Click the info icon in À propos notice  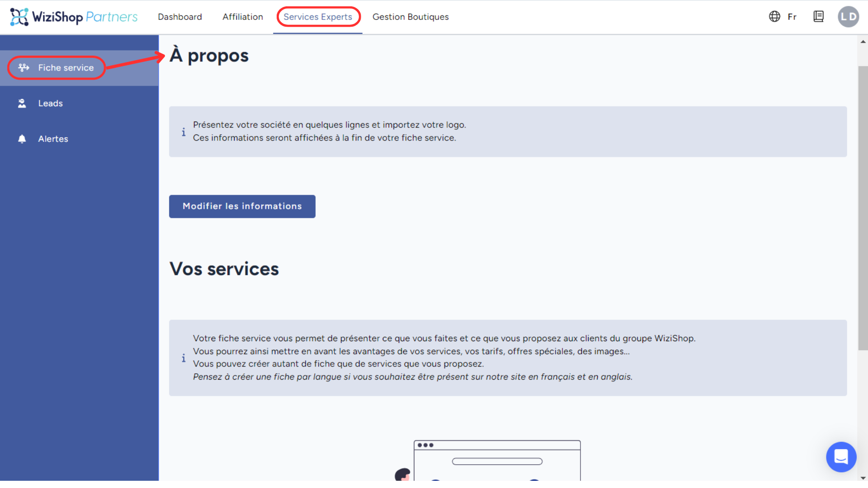pyautogui.click(x=184, y=132)
